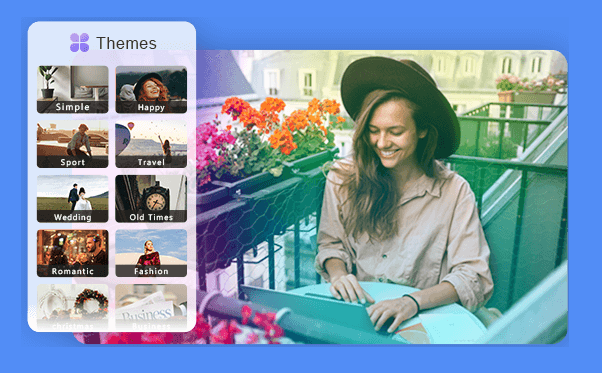602x373 pixels.
Task: Click the Simple label caption
Action: tap(73, 107)
